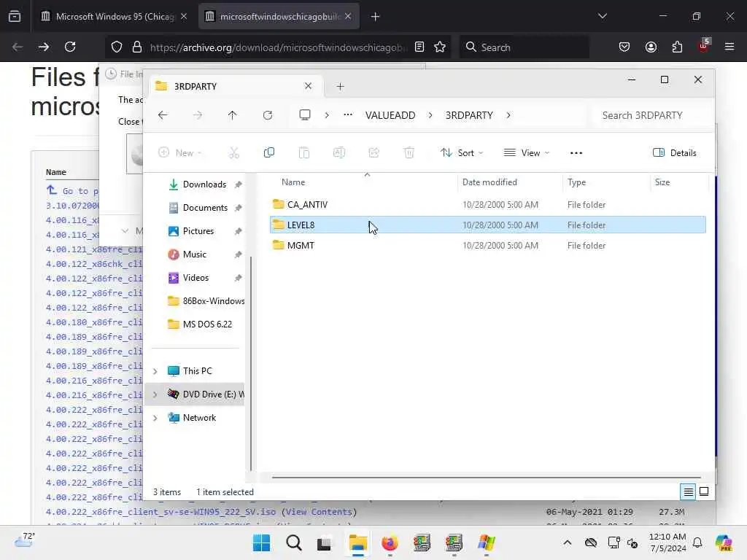Toggle the Details pane
Viewport: 747px width, 560px height.
pyautogui.click(x=675, y=153)
